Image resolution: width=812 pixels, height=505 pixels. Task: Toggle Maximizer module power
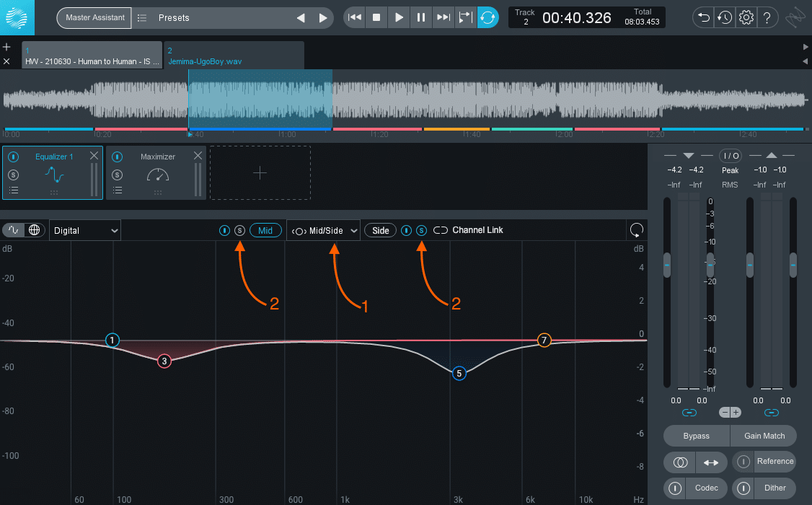tap(117, 157)
